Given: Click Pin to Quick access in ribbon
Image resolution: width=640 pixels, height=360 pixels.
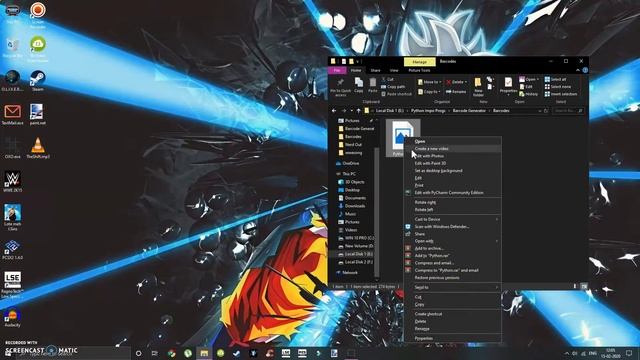Looking at the screenshot, I should coord(340,87).
